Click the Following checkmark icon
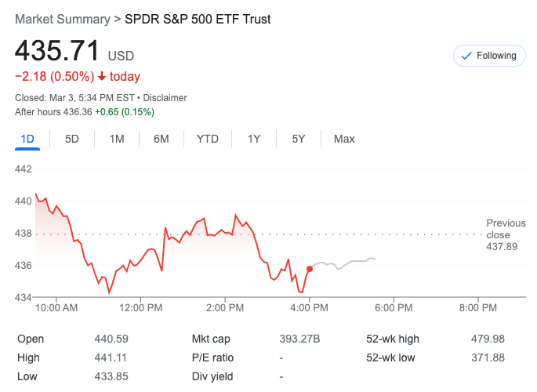The width and height of the screenshot is (537, 392). click(466, 56)
